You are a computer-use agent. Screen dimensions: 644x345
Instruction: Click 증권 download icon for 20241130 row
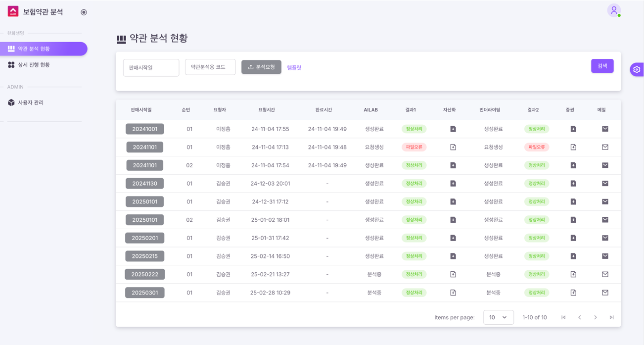click(x=573, y=184)
